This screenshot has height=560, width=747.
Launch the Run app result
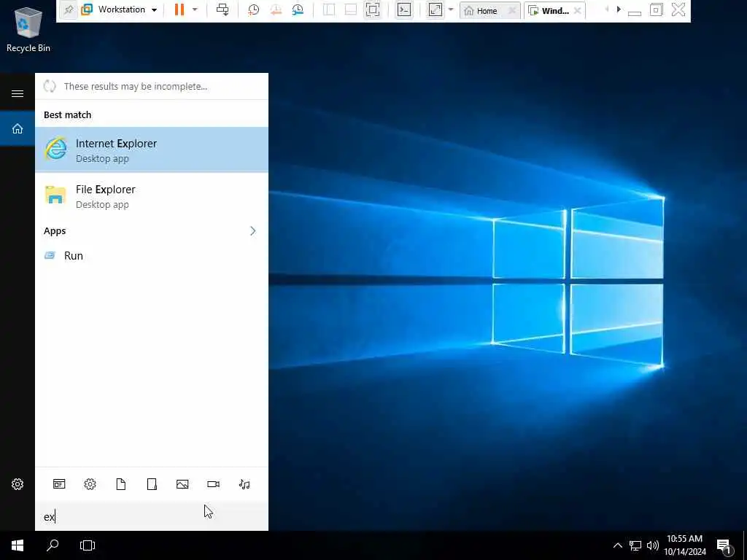152,256
